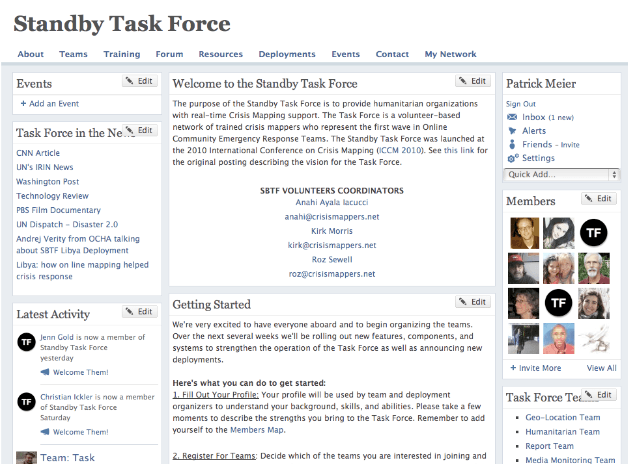Click Sign Out link
This screenshot has height=464, width=628.
click(x=521, y=104)
